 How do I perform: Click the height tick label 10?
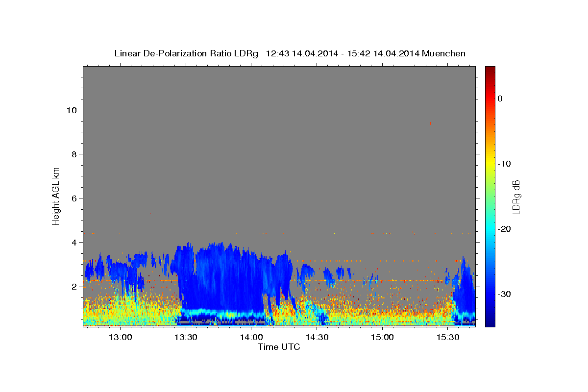72,110
